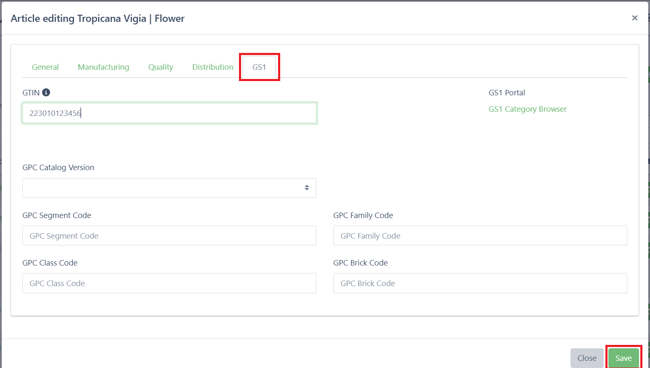Click the GS1 tab
Viewport: 650px width, 368px height.
[259, 67]
